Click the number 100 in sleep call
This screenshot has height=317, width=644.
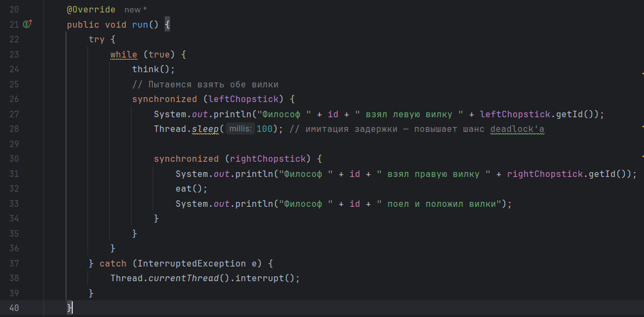pos(265,129)
